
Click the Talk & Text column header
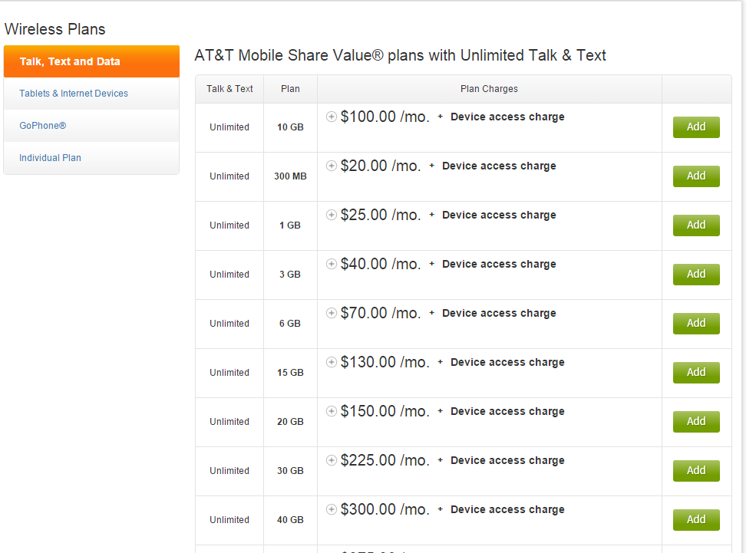tap(229, 89)
